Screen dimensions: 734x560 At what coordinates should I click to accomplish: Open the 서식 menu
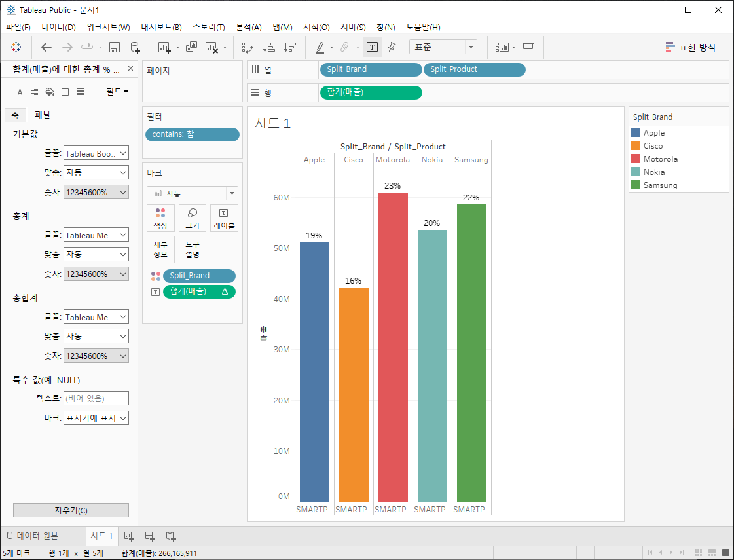(x=316, y=27)
